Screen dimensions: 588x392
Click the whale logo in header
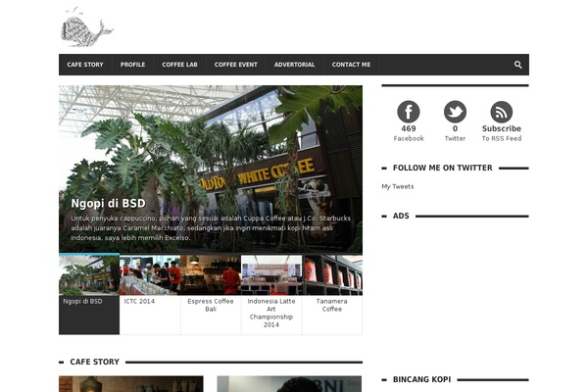86,27
